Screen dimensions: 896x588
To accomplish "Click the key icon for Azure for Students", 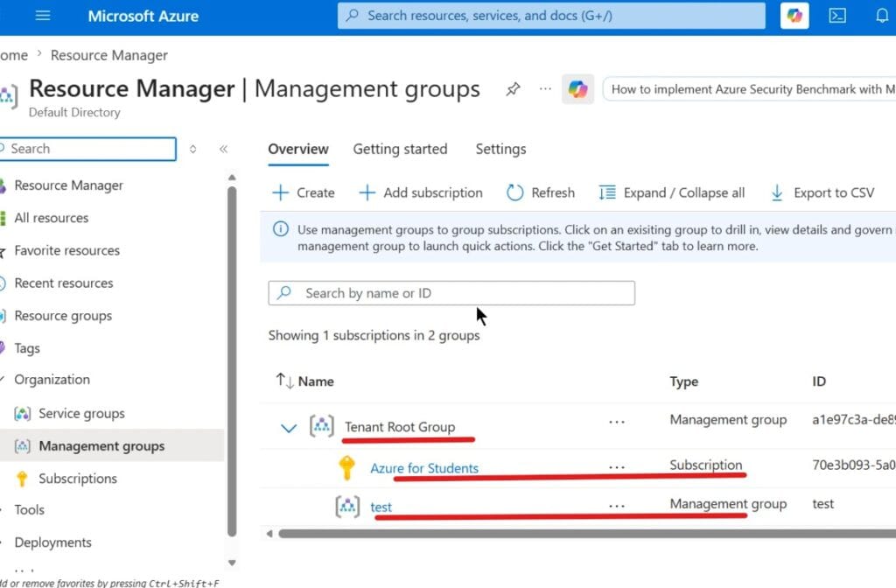I will click(346, 467).
